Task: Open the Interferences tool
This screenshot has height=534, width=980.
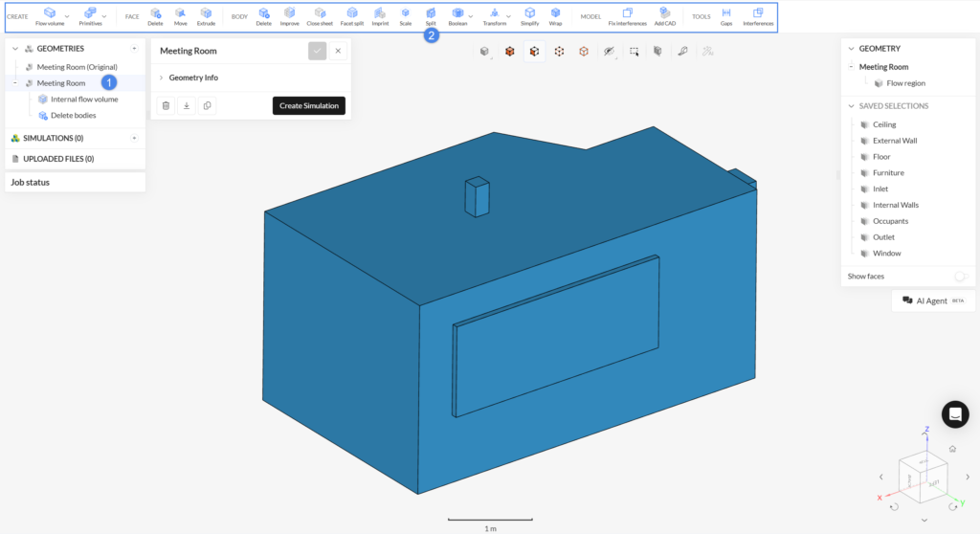Action: (x=758, y=16)
